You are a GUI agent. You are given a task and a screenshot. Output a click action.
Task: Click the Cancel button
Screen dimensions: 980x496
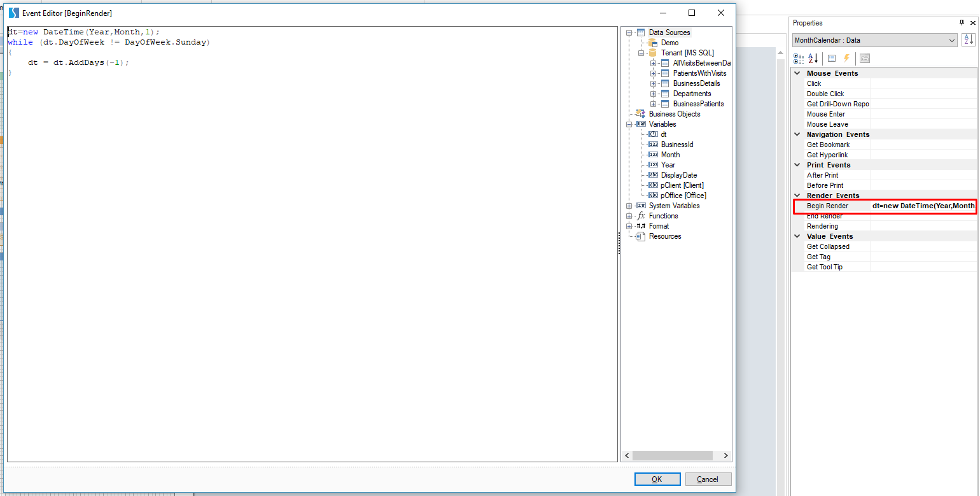pyautogui.click(x=707, y=479)
